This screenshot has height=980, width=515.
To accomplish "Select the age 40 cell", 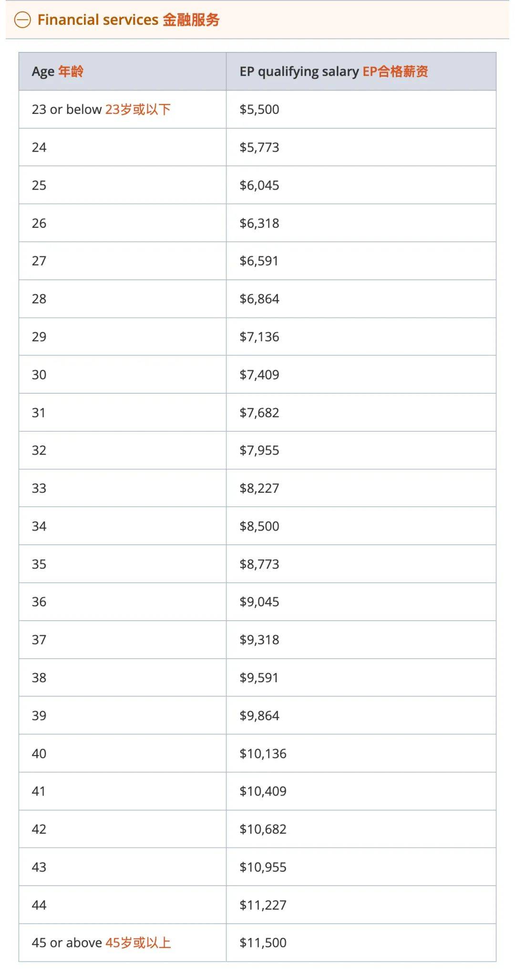I will click(x=39, y=753).
